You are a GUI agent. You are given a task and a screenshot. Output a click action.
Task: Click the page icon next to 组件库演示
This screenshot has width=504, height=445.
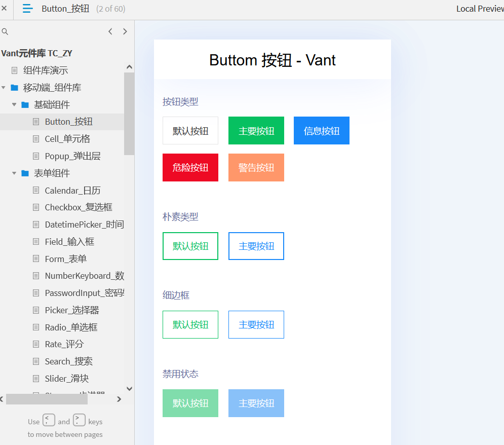(15, 70)
